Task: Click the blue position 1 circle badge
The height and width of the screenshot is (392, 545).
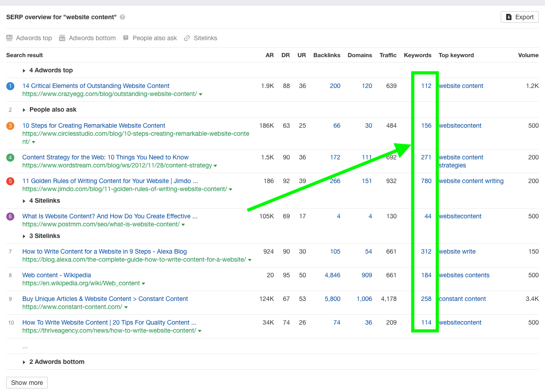Action: (x=11, y=86)
